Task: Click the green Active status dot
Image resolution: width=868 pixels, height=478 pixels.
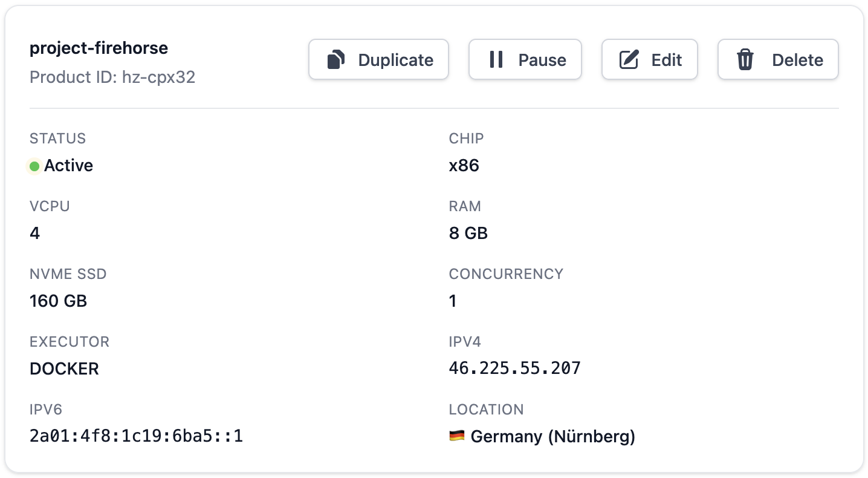Action: tap(34, 165)
